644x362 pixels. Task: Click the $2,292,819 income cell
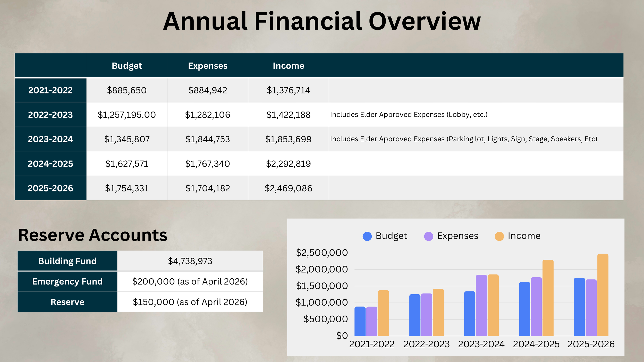tap(289, 164)
